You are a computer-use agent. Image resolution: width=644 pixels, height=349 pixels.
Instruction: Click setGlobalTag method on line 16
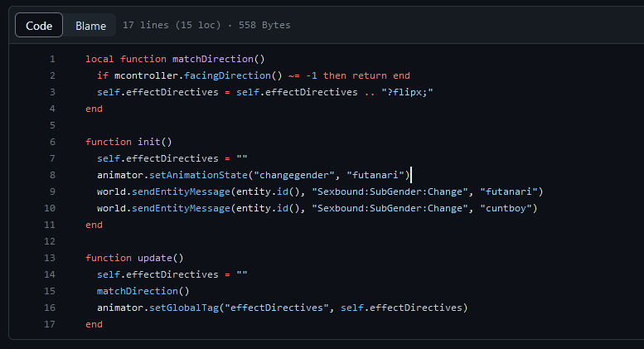(x=184, y=308)
